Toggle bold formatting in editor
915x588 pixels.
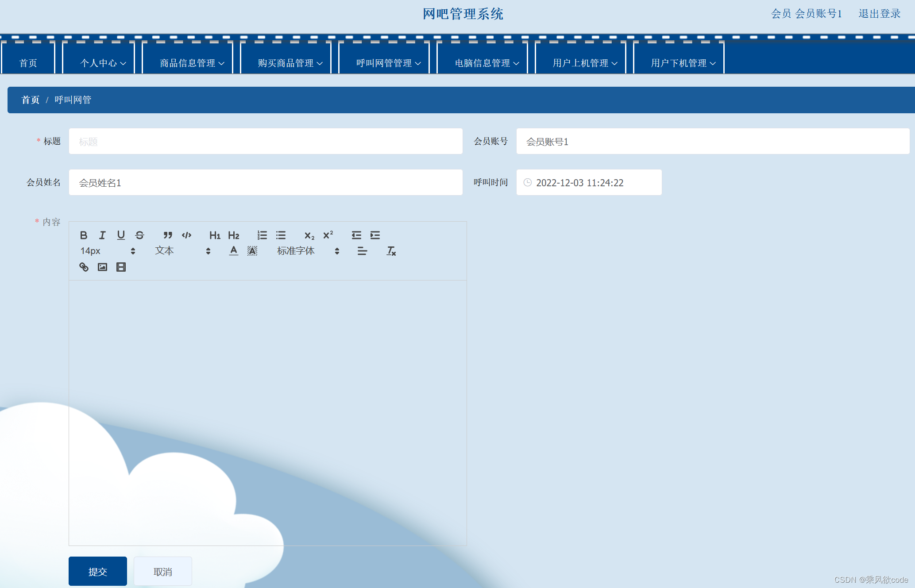(x=84, y=235)
